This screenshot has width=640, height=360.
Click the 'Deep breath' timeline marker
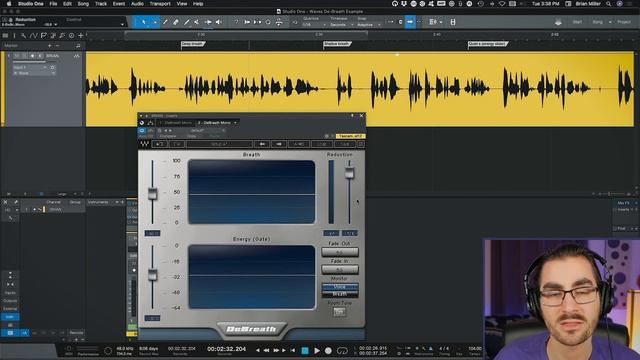click(x=192, y=44)
